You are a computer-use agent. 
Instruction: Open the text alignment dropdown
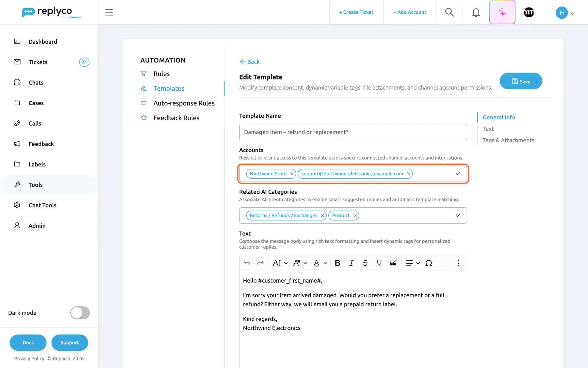pos(413,263)
